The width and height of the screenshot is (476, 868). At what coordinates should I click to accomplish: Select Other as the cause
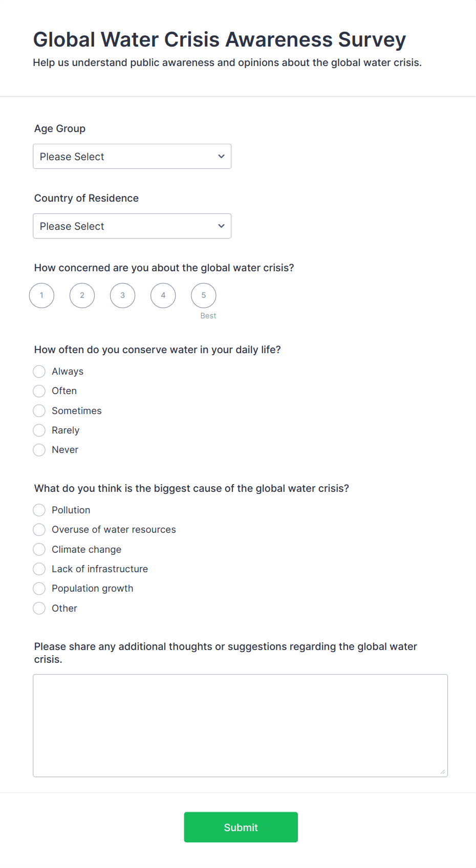pos(39,609)
